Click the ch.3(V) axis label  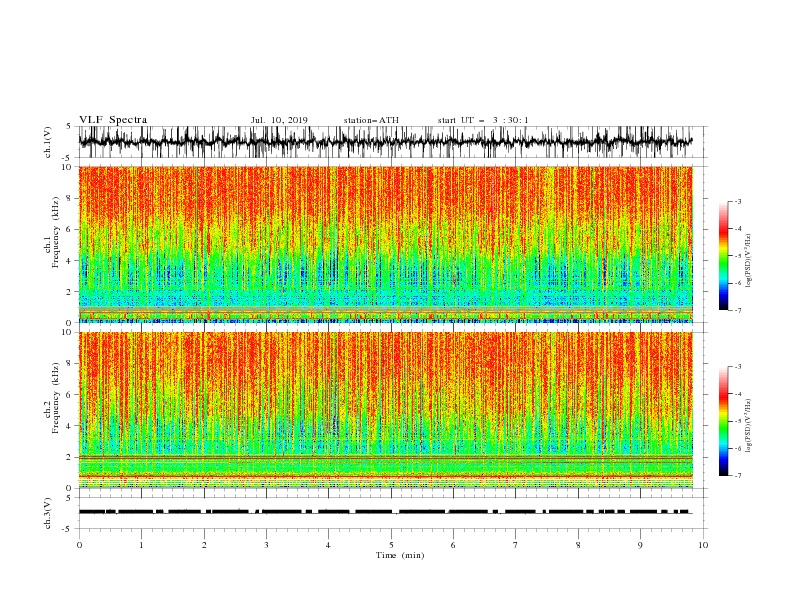click(x=48, y=513)
